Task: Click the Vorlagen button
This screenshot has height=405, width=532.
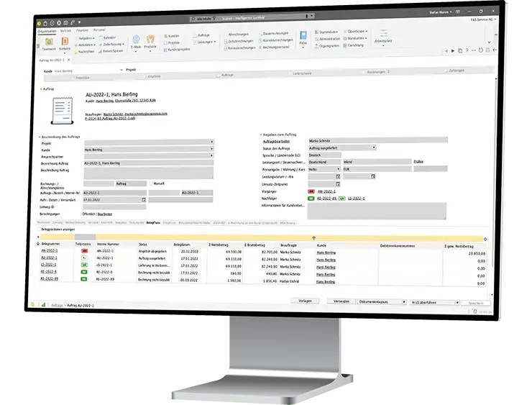Action: (x=305, y=301)
